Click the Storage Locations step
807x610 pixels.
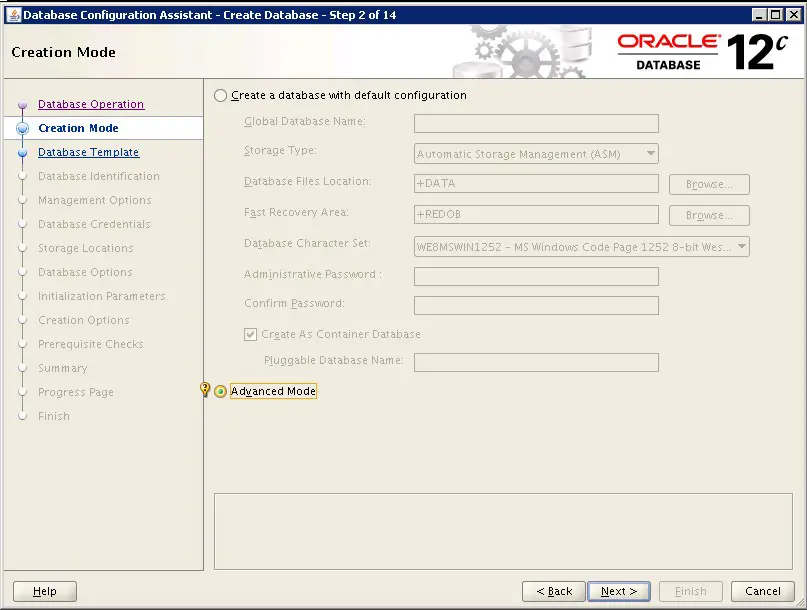(x=86, y=248)
